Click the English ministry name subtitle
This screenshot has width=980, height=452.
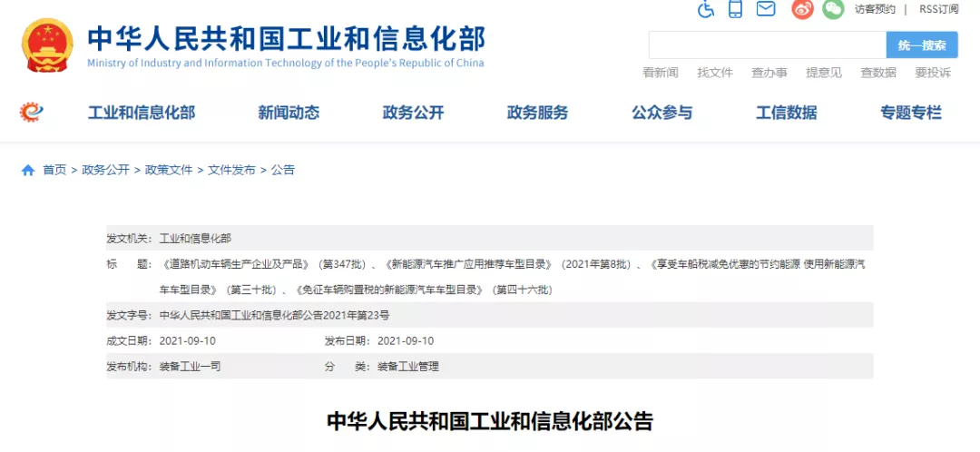[x=286, y=64]
